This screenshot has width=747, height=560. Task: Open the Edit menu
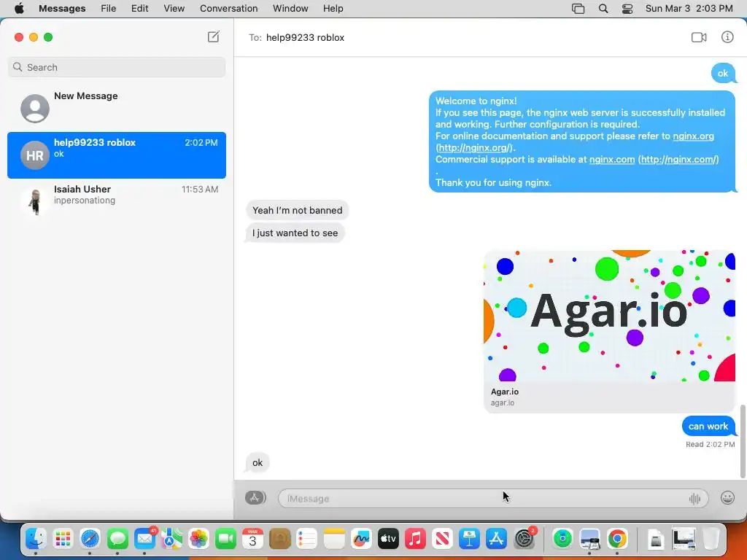coord(139,9)
